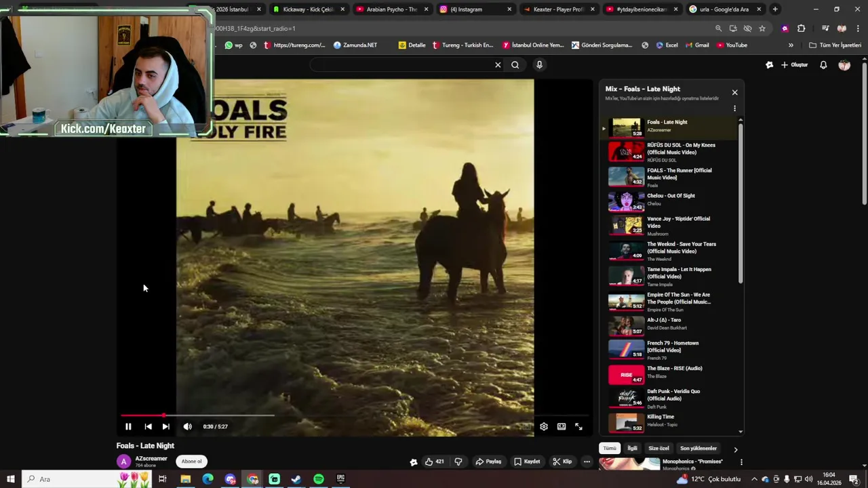This screenshot has height=488, width=868.
Task: Open Steam from the taskbar
Action: coord(296,479)
